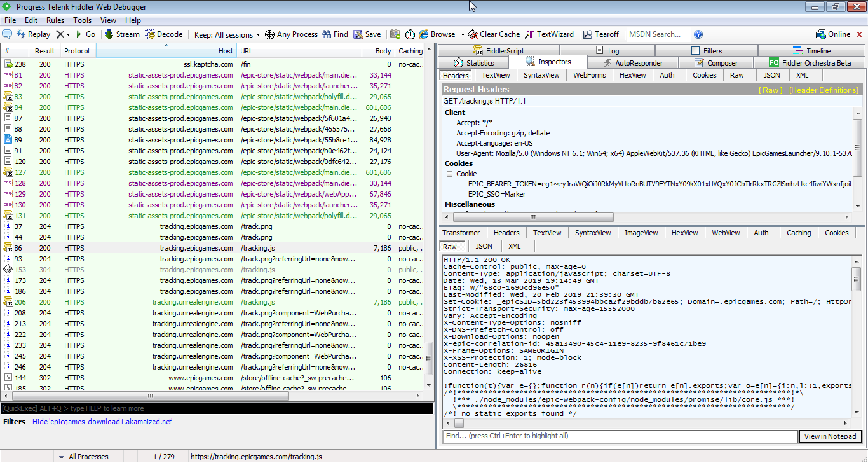The image size is (868, 463).
Task: Switch to the FiddlerScript tab
Action: (499, 51)
